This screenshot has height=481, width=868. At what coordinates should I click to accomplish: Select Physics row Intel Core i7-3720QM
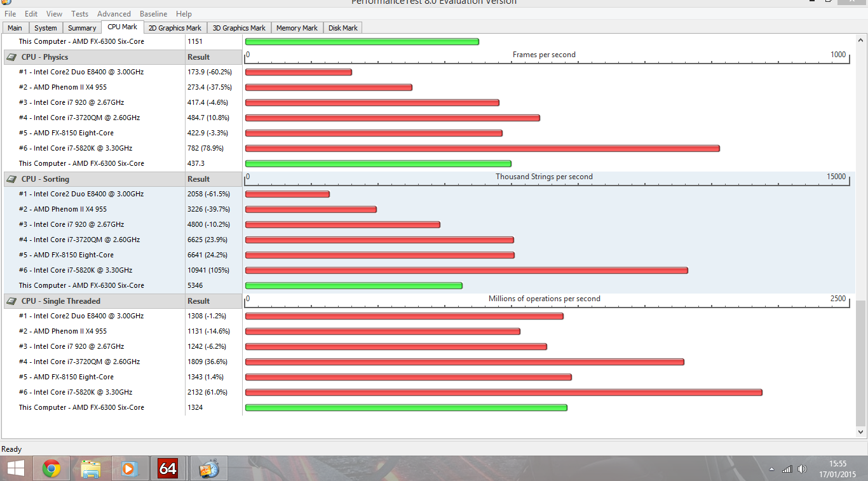click(79, 118)
